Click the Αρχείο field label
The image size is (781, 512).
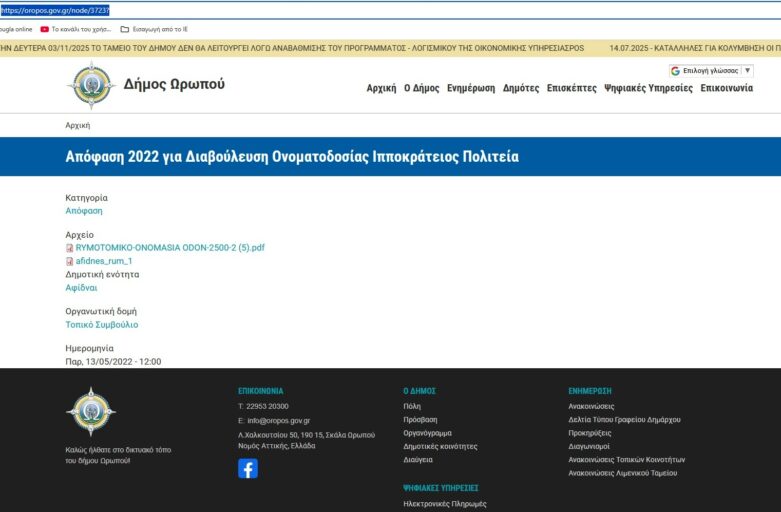(x=79, y=235)
